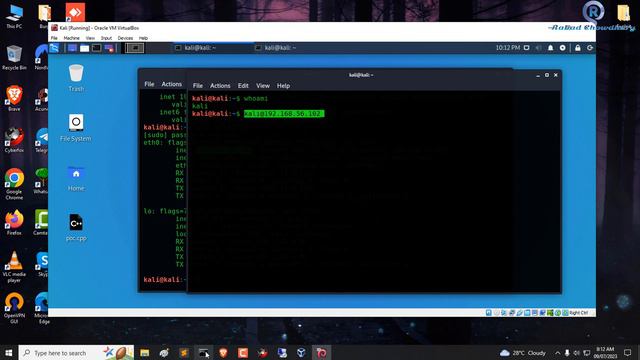Open the VirtualBox Help menu
Image resolution: width=640 pixels, height=360 pixels.
[143, 38]
